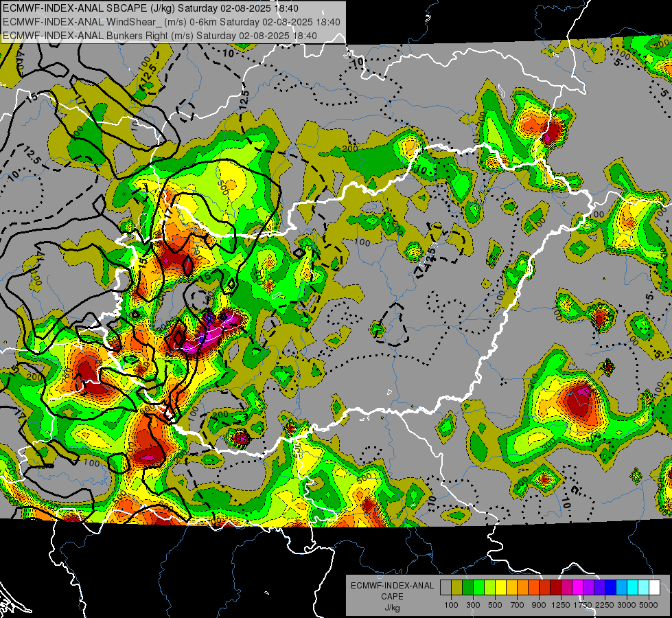Choose the pure blue legend swatch
The width and height of the screenshot is (672, 618).
click(x=611, y=587)
